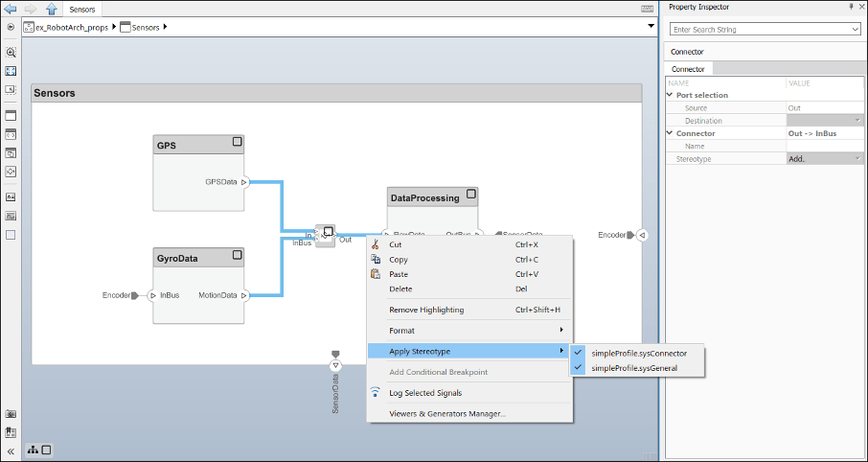This screenshot has height=462, width=868.
Task: Add an Adapter from the palette
Action: [x=11, y=172]
